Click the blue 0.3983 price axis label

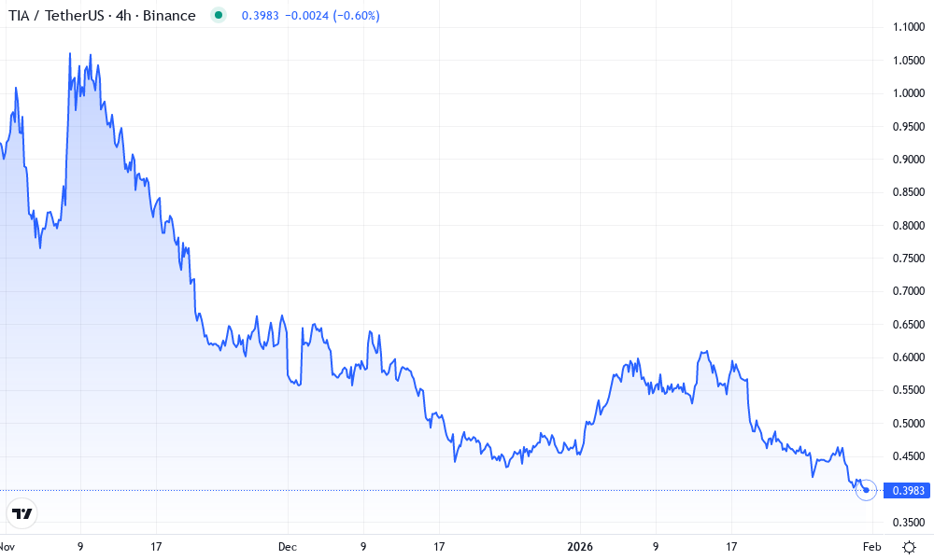tap(908, 490)
